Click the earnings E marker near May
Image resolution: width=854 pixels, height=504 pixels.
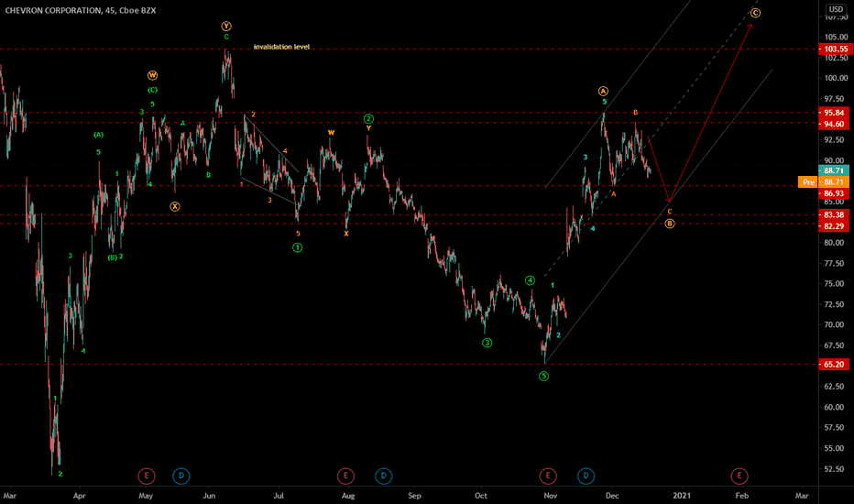146,476
